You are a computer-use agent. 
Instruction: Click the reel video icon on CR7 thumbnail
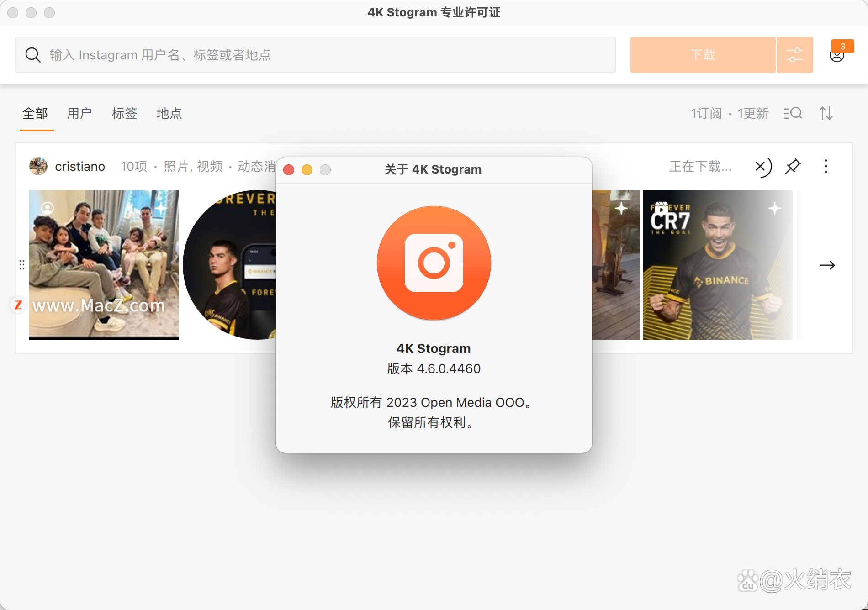661,209
